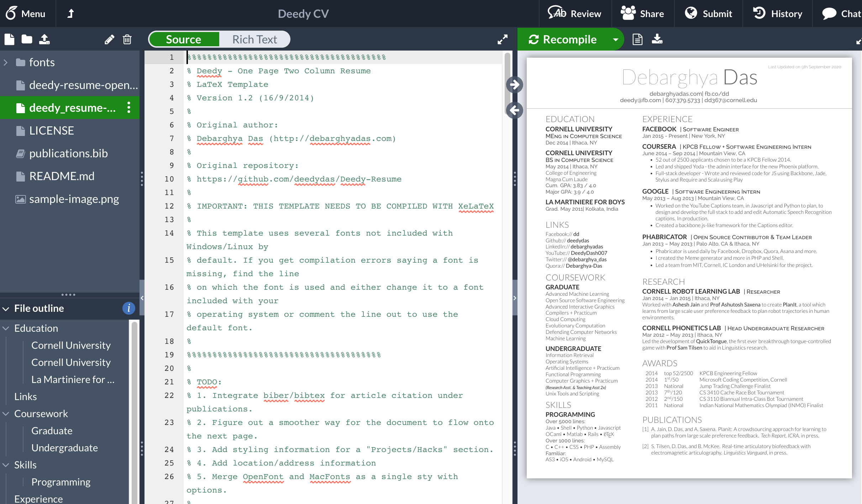Click the Share button

click(x=642, y=14)
